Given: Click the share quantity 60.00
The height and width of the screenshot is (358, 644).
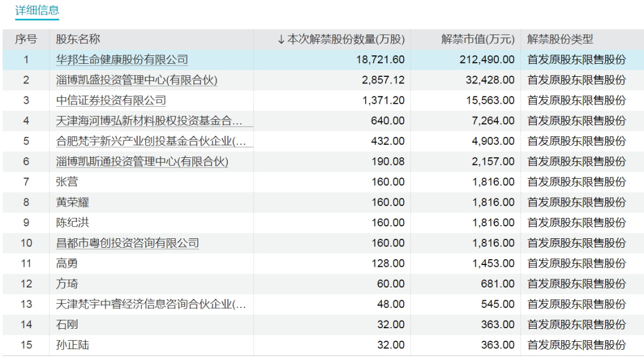Looking at the screenshot, I should point(391,284).
